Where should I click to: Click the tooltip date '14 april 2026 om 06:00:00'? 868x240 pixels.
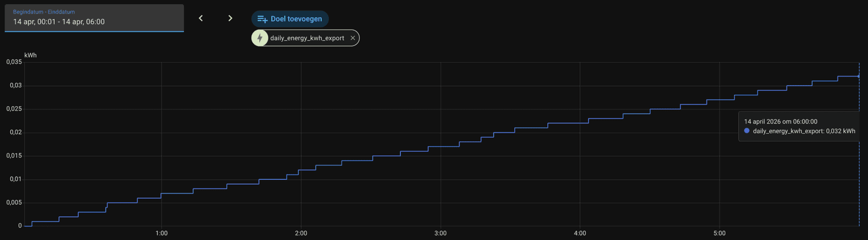[x=780, y=121]
